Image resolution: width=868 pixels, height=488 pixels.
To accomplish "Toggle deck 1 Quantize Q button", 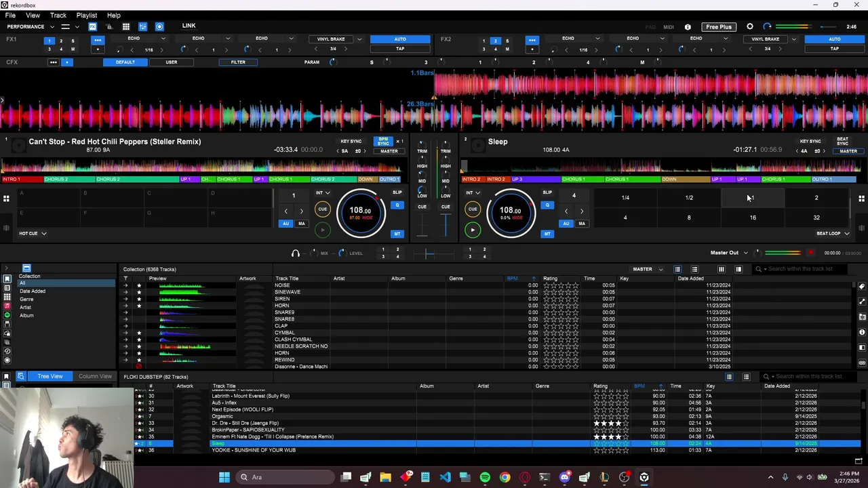I will coord(397,205).
